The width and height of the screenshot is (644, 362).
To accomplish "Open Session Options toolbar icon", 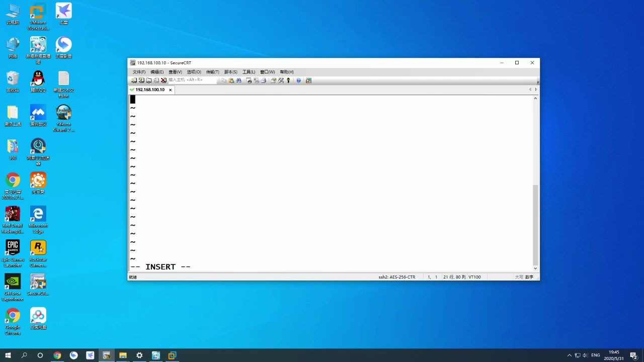I will coord(273,80).
